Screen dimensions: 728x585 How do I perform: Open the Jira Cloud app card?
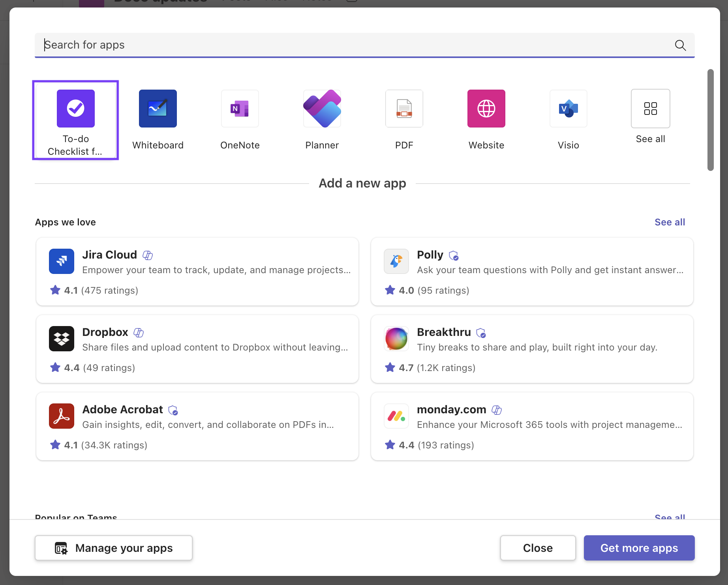[x=197, y=272]
